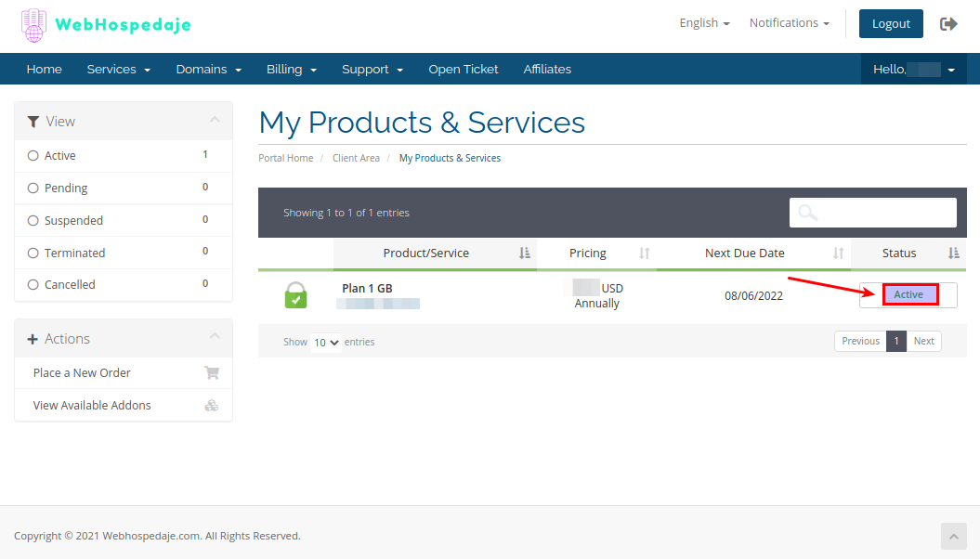Click the WebHospedaje logo
Image resolution: width=980 pixels, height=559 pixels.
click(106, 25)
